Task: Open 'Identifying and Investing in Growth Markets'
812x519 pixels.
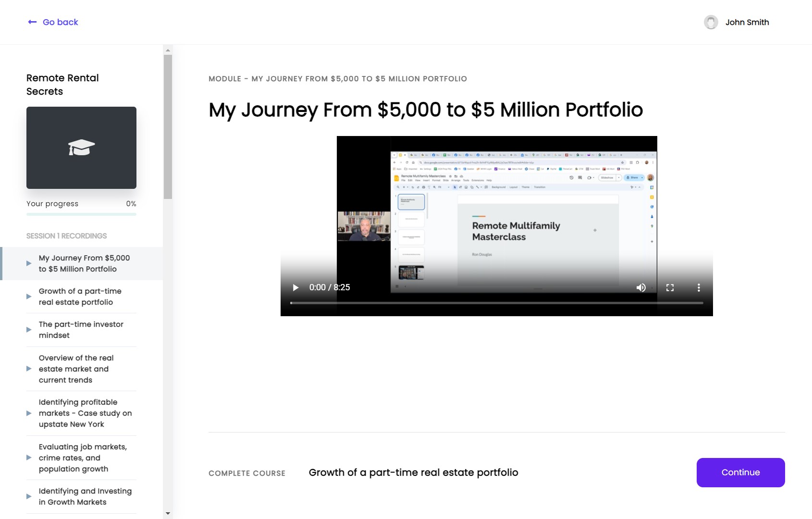Action: (x=85, y=496)
